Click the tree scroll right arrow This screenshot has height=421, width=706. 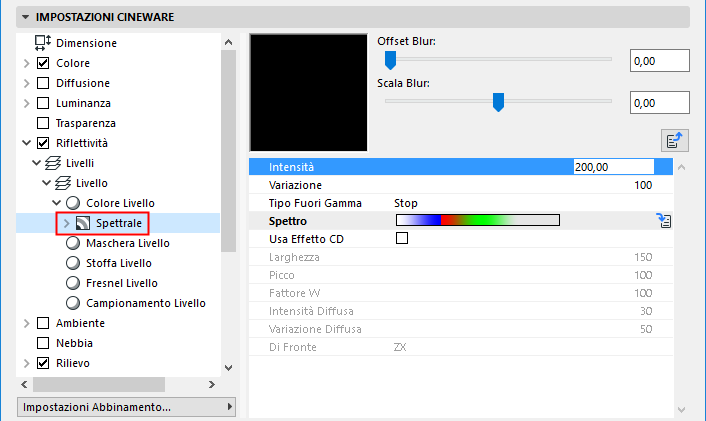pos(212,385)
